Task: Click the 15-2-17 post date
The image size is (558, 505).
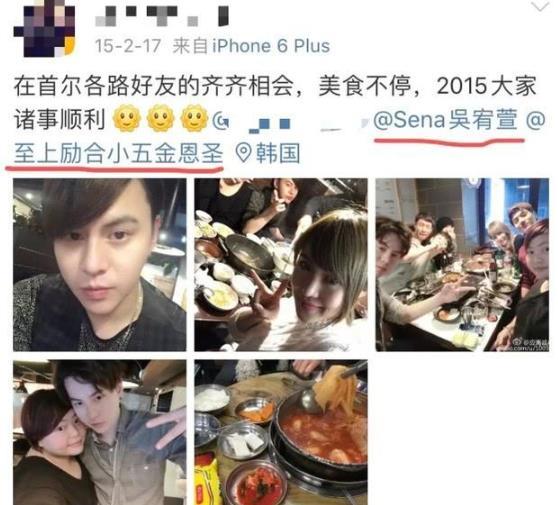Action: coord(128,46)
